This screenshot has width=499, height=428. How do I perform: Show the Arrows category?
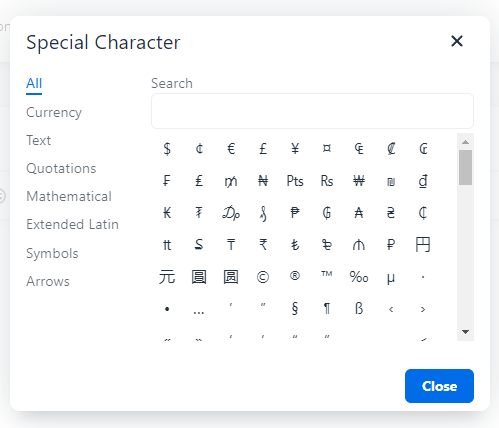[x=48, y=282]
